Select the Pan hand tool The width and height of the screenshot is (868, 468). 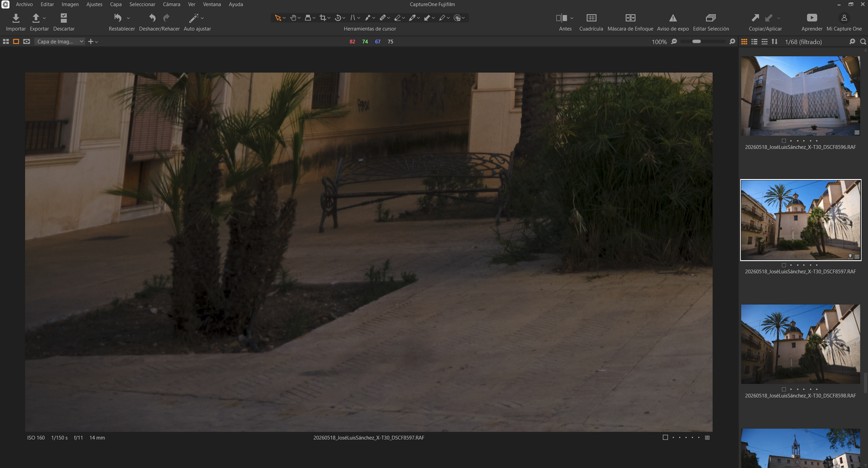pos(293,18)
